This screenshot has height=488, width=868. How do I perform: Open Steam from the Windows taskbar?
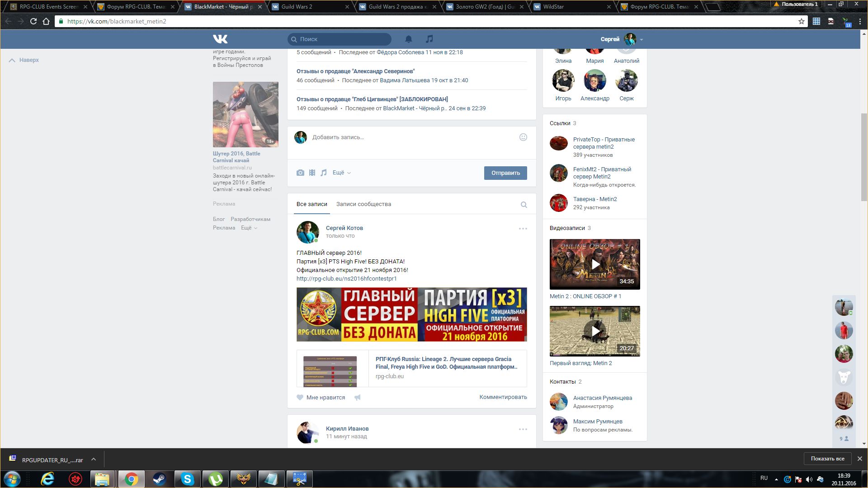tap(159, 479)
